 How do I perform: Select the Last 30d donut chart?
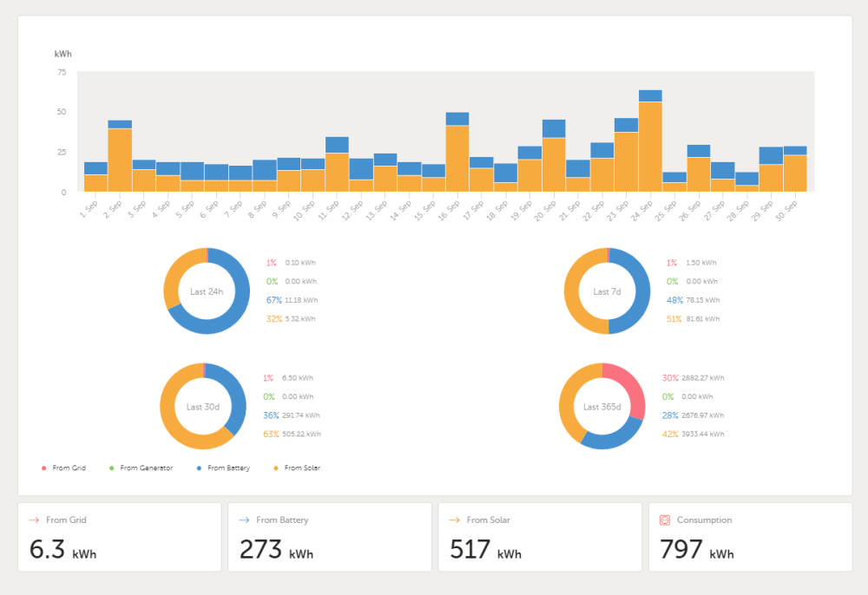(x=203, y=407)
